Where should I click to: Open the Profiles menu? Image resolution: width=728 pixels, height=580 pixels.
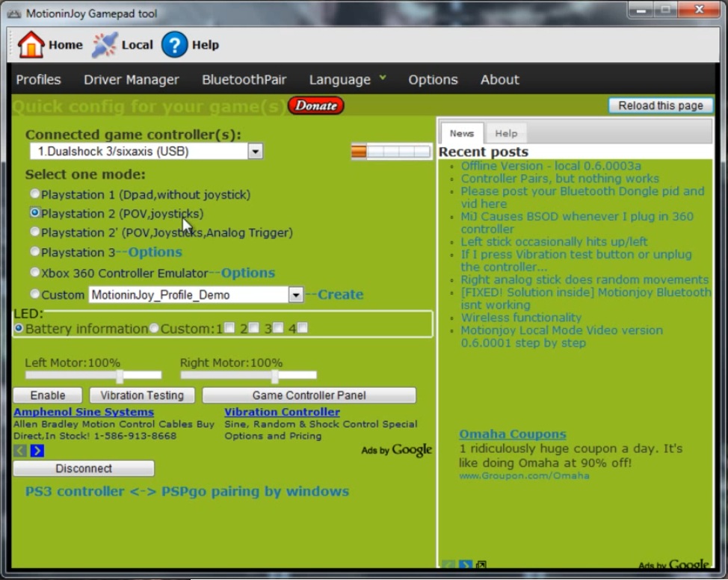click(x=39, y=79)
